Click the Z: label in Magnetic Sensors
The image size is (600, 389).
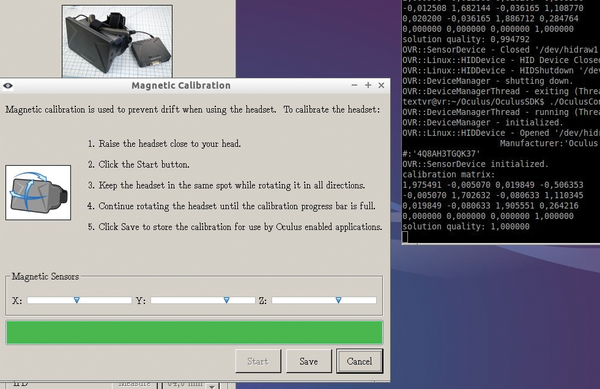tap(262, 301)
